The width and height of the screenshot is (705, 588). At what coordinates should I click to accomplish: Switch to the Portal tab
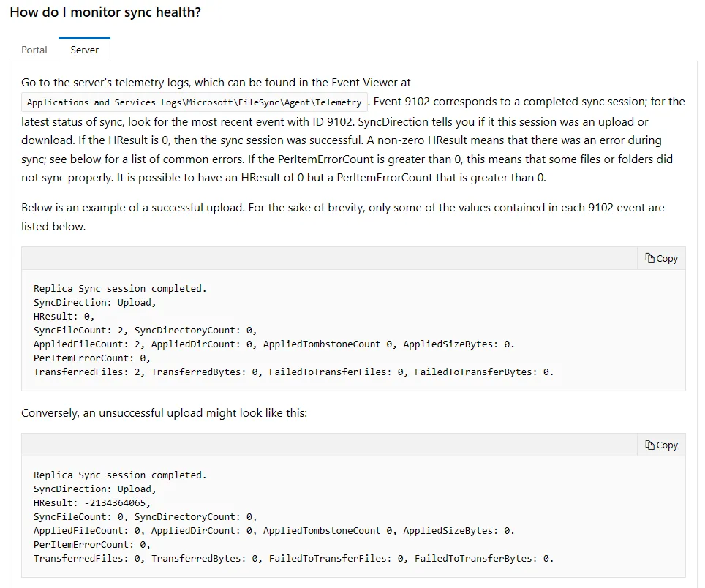pyautogui.click(x=34, y=50)
